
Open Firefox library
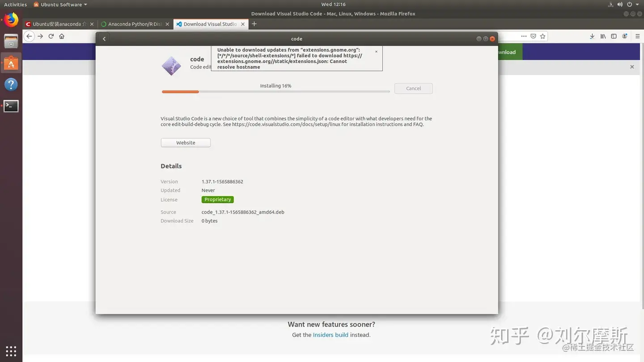pyautogui.click(x=603, y=36)
